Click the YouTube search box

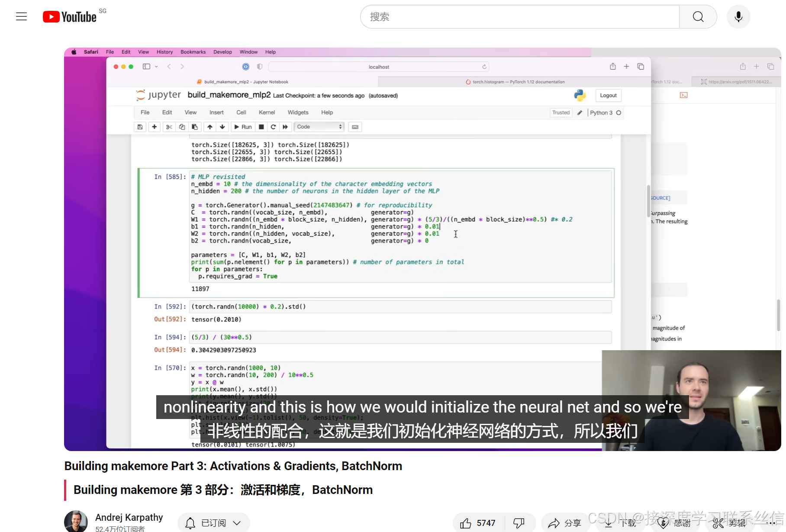[519, 17]
